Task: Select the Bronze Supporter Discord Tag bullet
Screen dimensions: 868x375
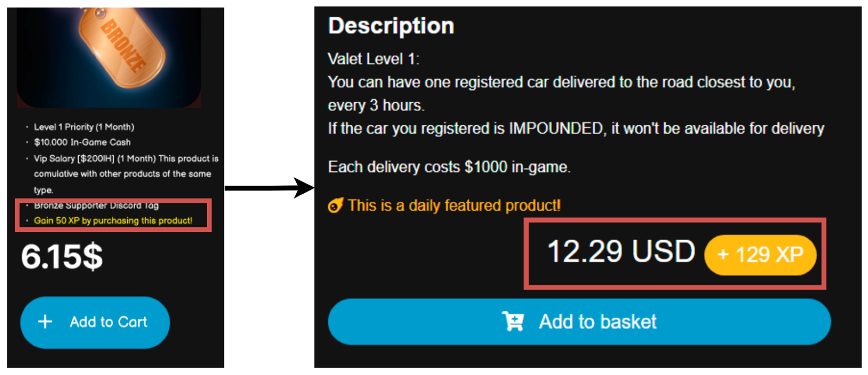Action: pos(96,205)
